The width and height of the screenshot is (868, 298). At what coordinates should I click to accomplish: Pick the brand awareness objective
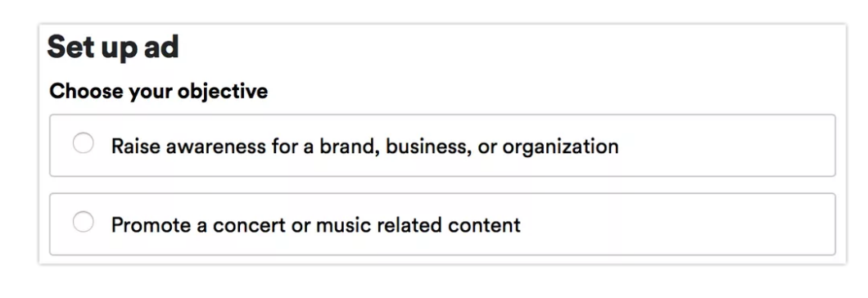(442, 146)
